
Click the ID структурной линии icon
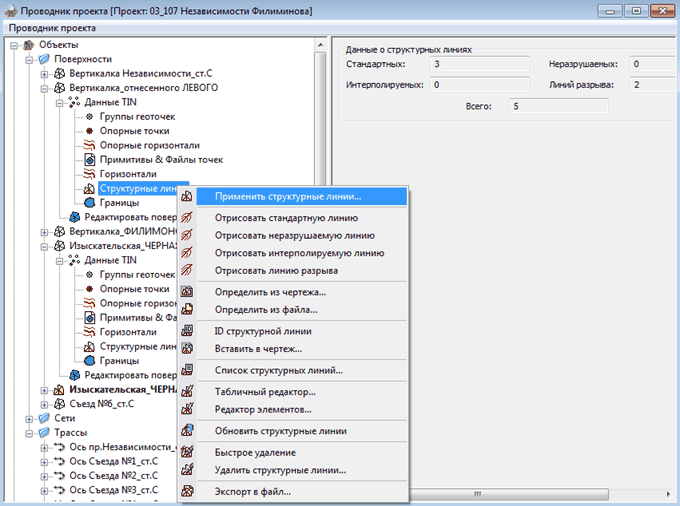(x=187, y=331)
